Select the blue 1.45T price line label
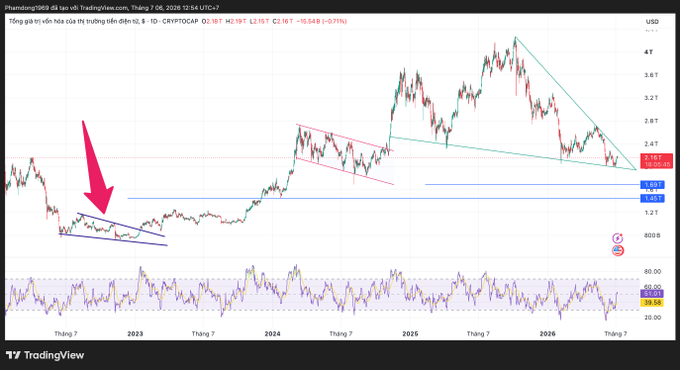 [653, 198]
